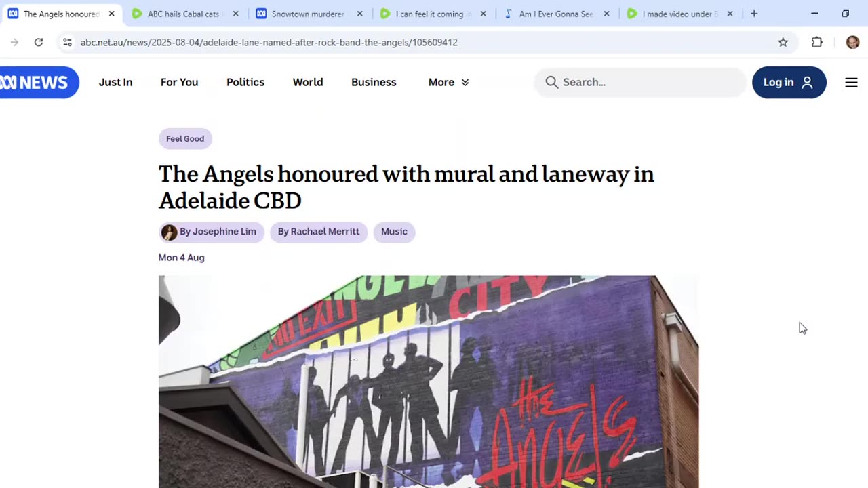Open author link By Rachael Merritt
The height and width of the screenshot is (488, 868).
coord(319,232)
